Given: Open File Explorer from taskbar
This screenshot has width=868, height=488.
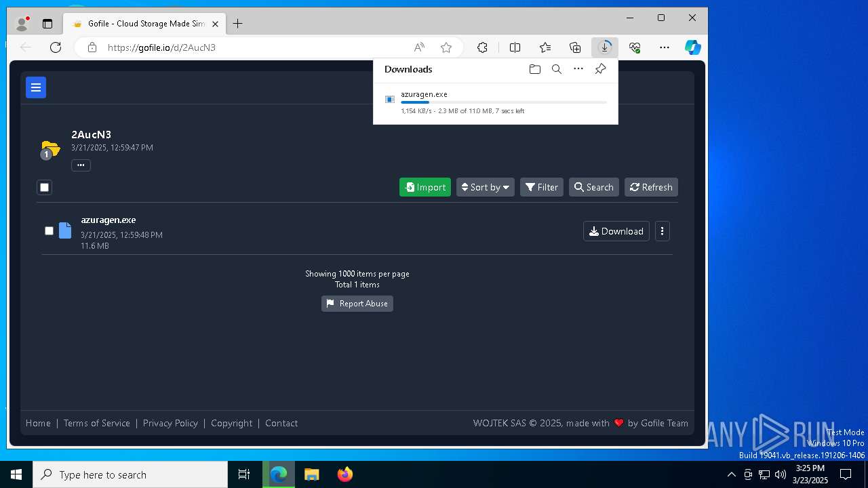Looking at the screenshot, I should click(x=311, y=474).
